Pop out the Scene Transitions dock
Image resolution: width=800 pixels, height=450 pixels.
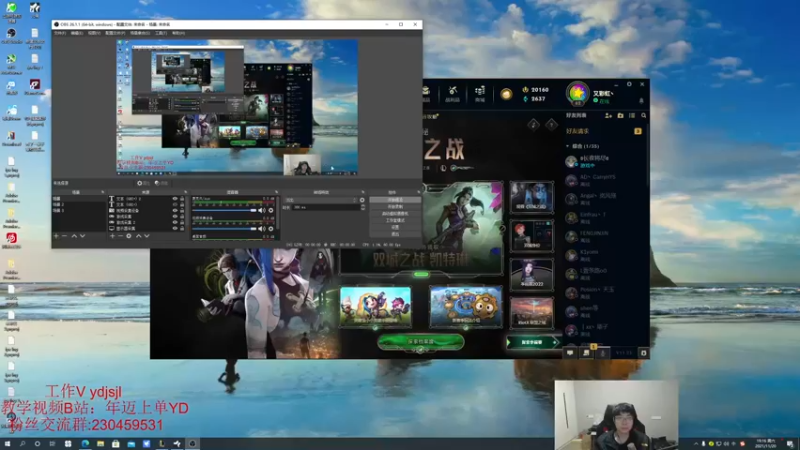tap(364, 192)
